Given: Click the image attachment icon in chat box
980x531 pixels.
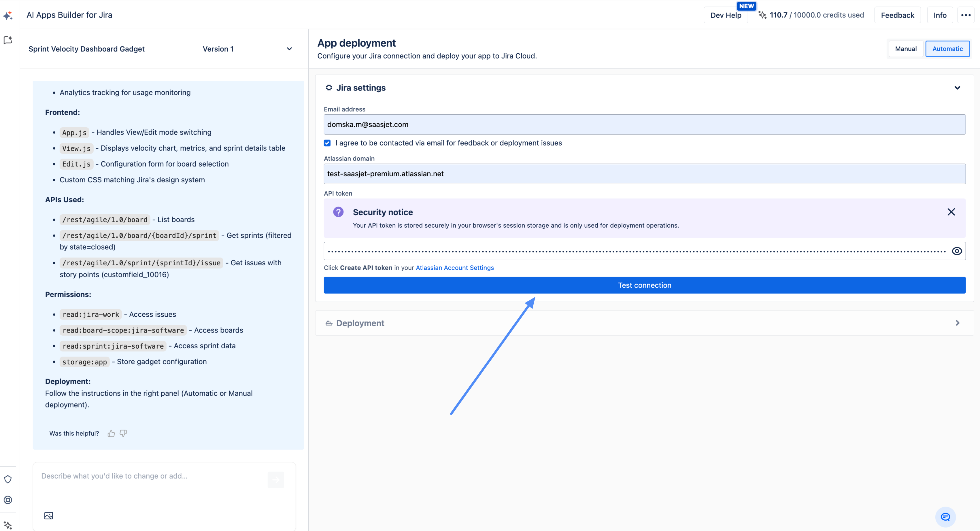Looking at the screenshot, I should [49, 515].
